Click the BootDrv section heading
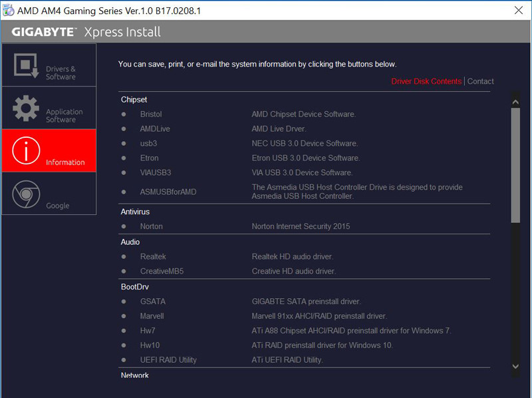 [x=135, y=287]
